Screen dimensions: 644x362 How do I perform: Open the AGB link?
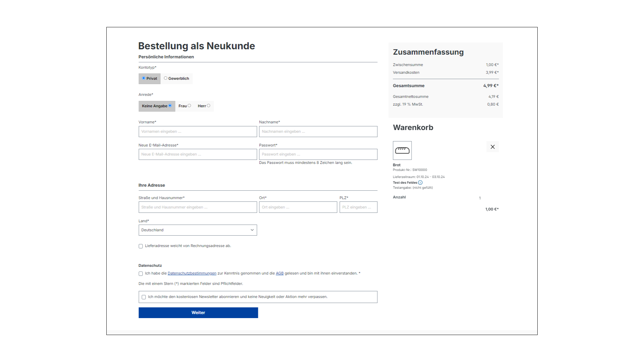[280, 274]
